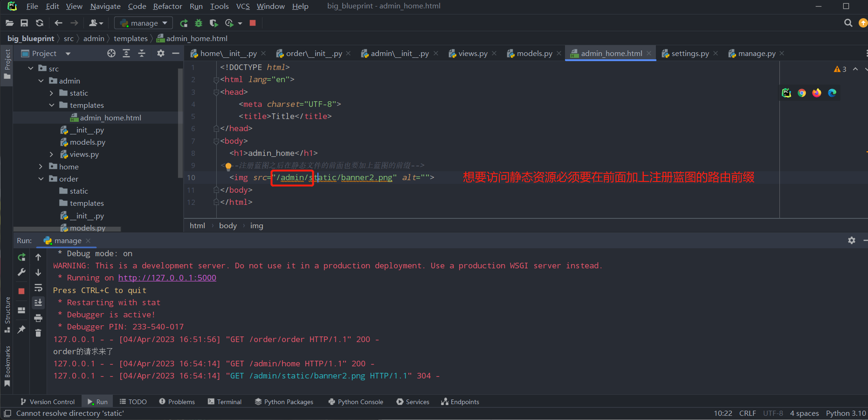Open page in Edge browser

pyautogui.click(x=832, y=93)
